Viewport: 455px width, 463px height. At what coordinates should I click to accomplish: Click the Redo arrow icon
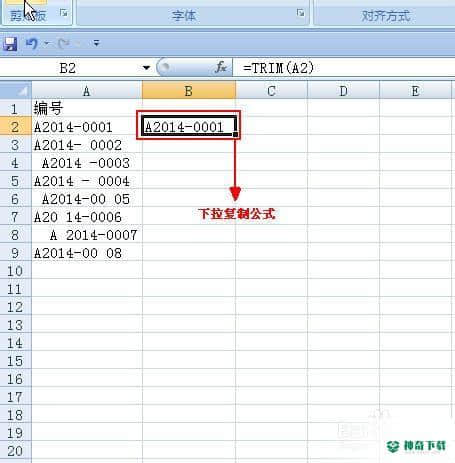click(x=63, y=43)
